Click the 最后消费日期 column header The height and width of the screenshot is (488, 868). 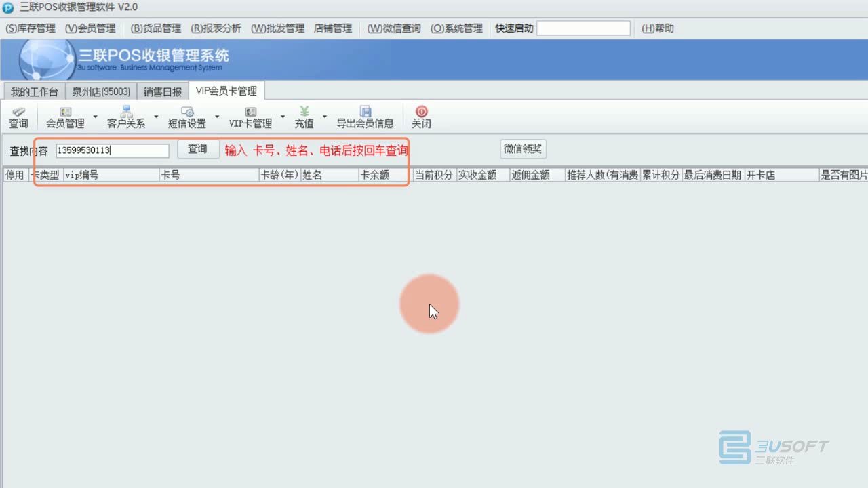click(x=713, y=175)
